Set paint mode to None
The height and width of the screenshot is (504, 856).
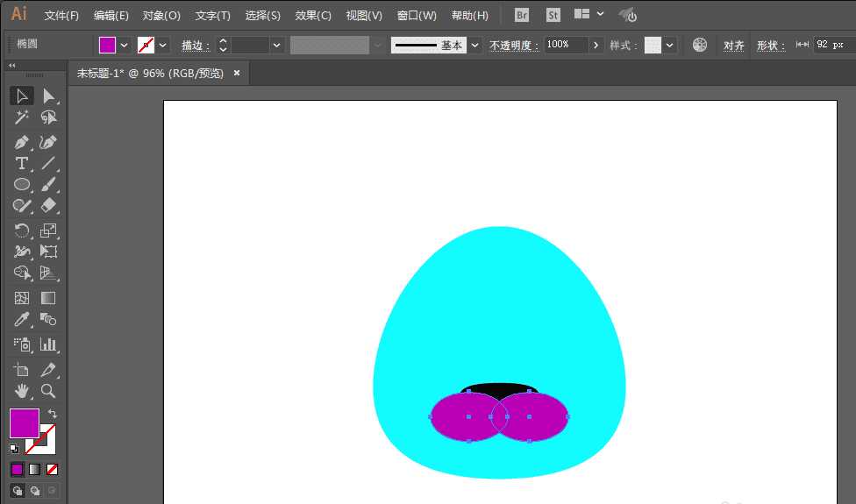pos(52,469)
